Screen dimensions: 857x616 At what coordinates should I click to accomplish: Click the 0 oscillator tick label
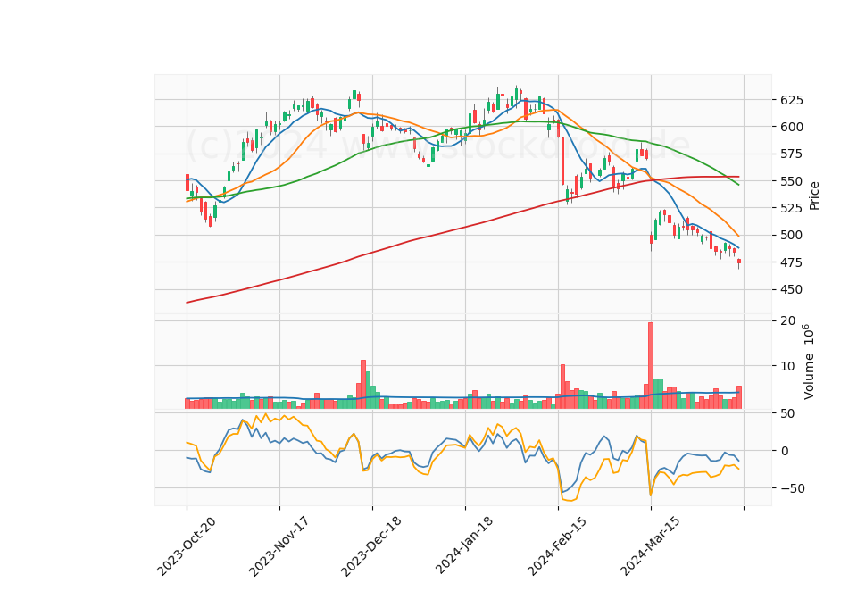[785, 451]
